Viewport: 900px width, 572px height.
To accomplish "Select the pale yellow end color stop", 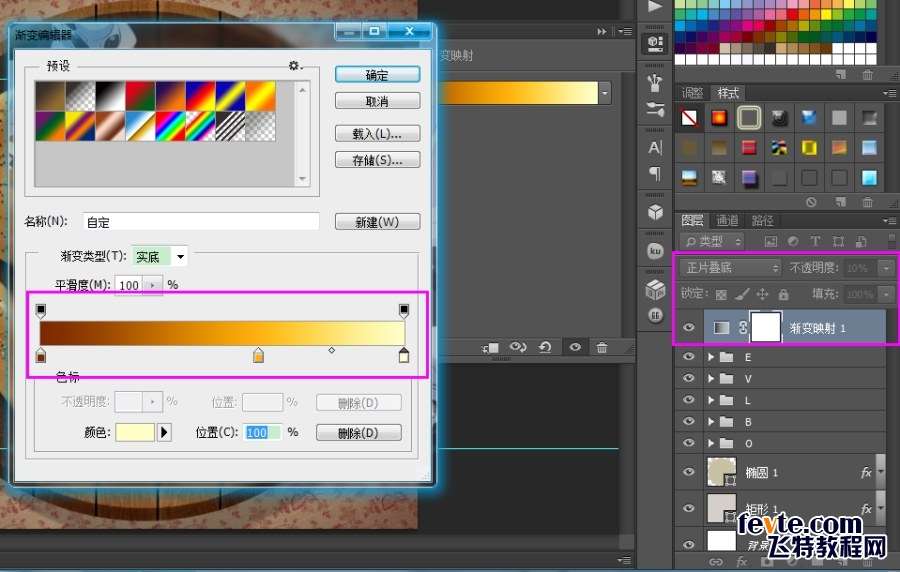I will tap(404, 355).
